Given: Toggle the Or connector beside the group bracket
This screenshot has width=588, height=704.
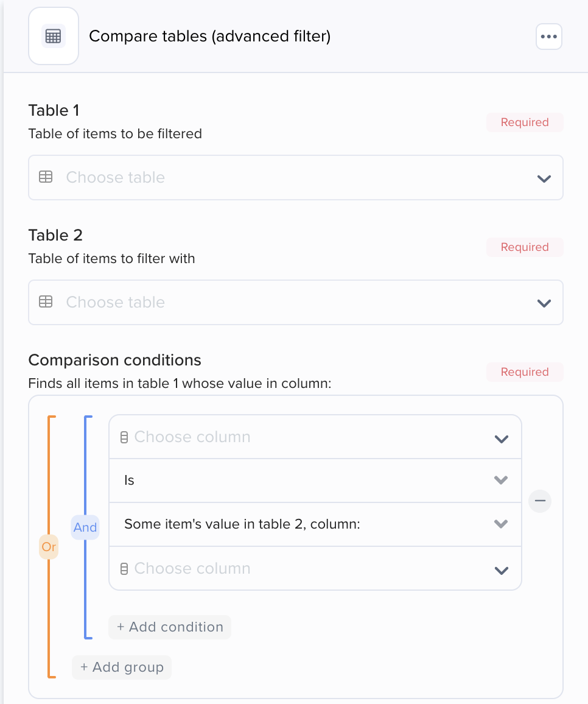Looking at the screenshot, I should [x=49, y=547].
